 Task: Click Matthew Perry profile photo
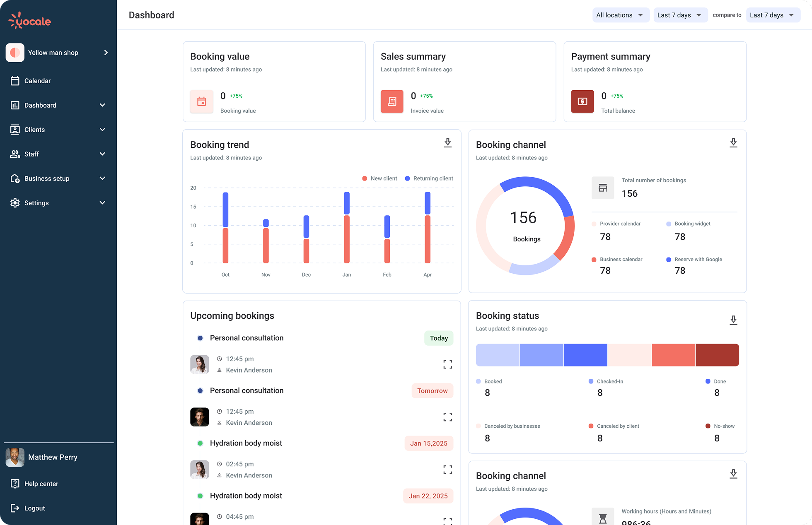pos(15,457)
